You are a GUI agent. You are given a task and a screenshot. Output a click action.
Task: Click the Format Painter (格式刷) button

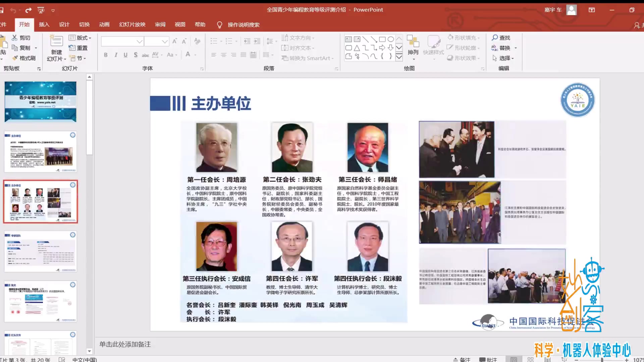pos(23,58)
